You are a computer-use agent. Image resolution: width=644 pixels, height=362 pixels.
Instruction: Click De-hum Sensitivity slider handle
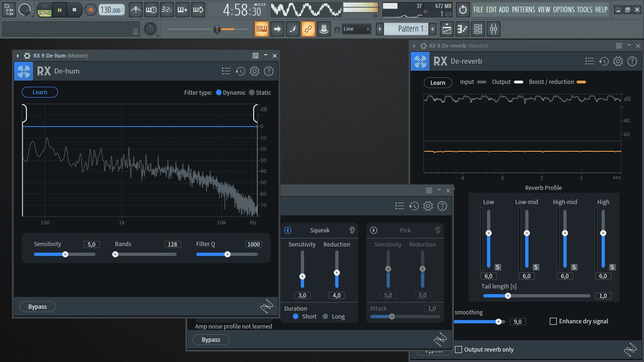tap(66, 254)
